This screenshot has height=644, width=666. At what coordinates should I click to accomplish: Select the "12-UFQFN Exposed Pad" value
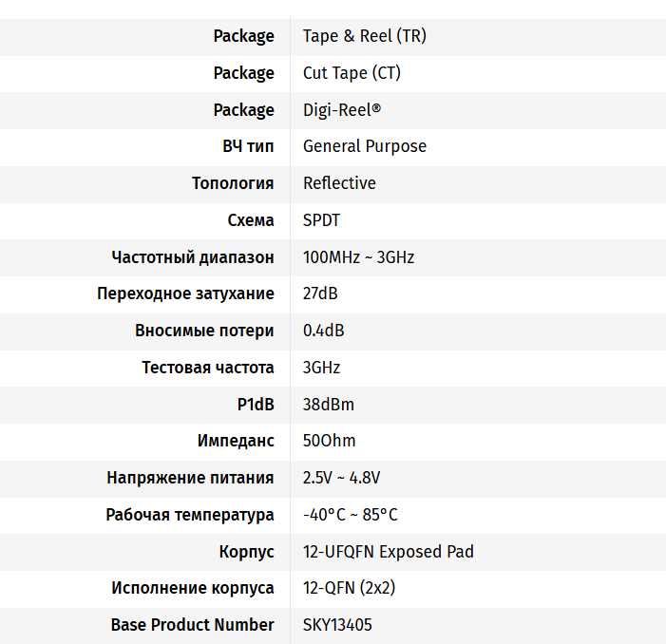(388, 552)
